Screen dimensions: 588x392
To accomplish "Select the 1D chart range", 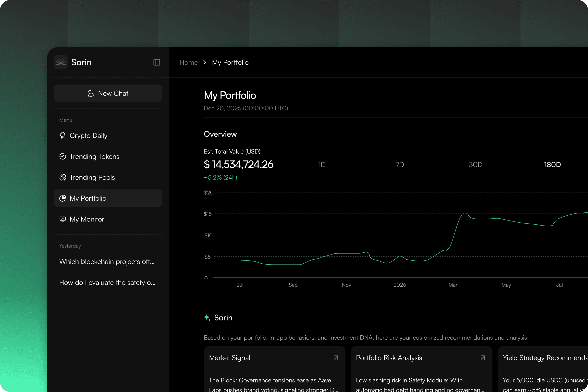I will [x=322, y=164].
